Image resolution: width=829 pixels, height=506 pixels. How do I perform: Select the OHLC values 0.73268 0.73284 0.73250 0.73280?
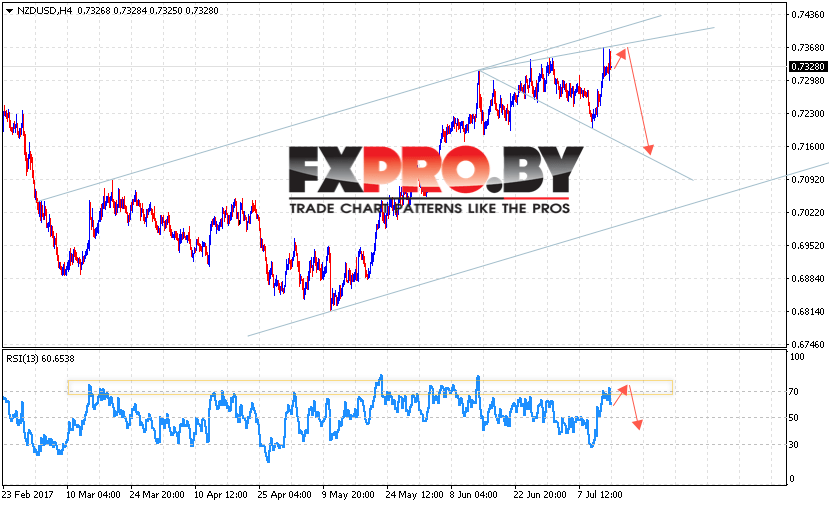(x=148, y=11)
